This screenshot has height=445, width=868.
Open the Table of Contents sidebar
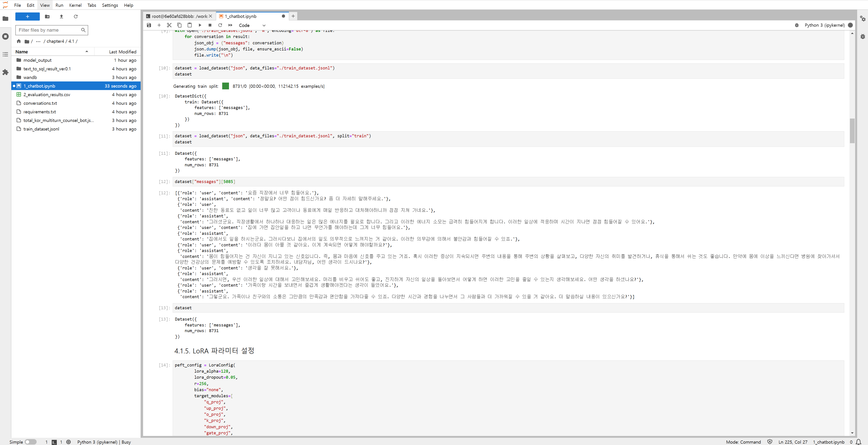click(5, 54)
